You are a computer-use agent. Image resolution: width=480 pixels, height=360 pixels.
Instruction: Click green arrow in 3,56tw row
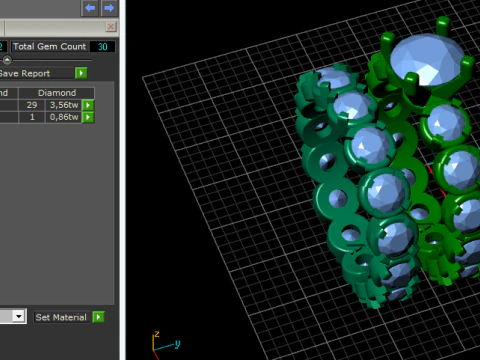pos(88,105)
